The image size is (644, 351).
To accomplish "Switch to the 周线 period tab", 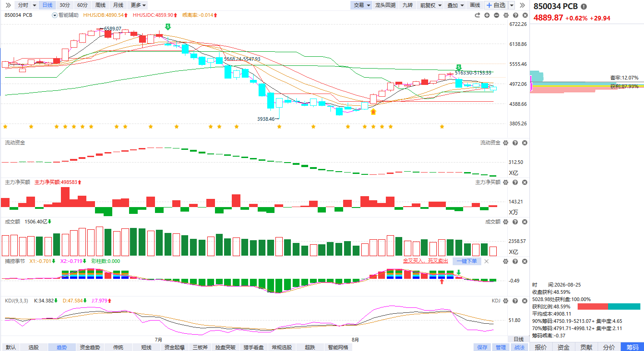I will [x=100, y=5].
